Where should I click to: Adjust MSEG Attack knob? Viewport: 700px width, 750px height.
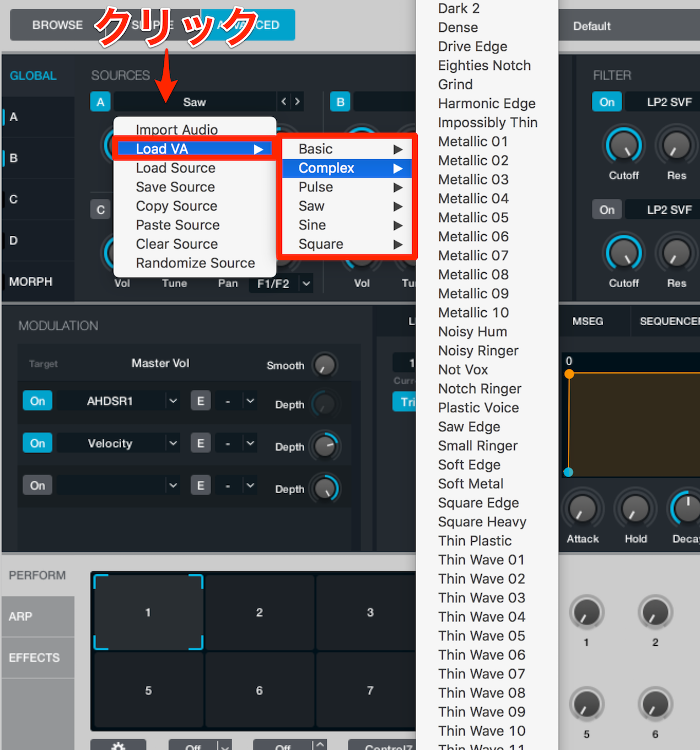click(x=583, y=508)
